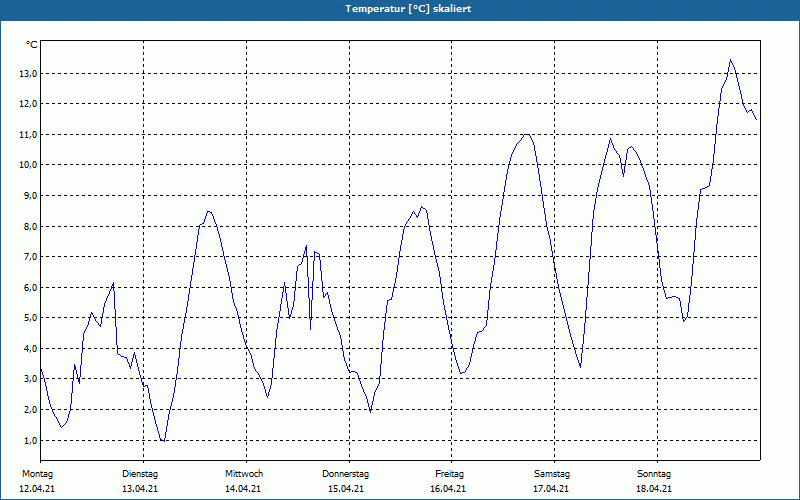The height and width of the screenshot is (500, 800).
Task: Click the '10,0' y-axis label
Action: coord(28,165)
